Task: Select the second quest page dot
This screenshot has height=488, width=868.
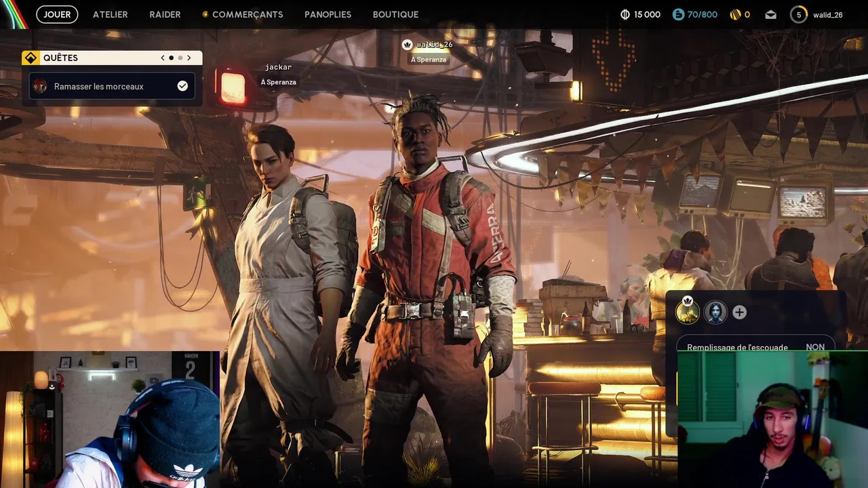Action: click(x=180, y=58)
